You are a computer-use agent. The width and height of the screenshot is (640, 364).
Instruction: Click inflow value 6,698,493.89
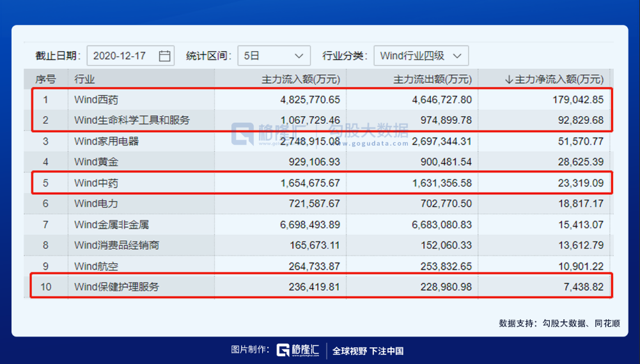point(310,225)
